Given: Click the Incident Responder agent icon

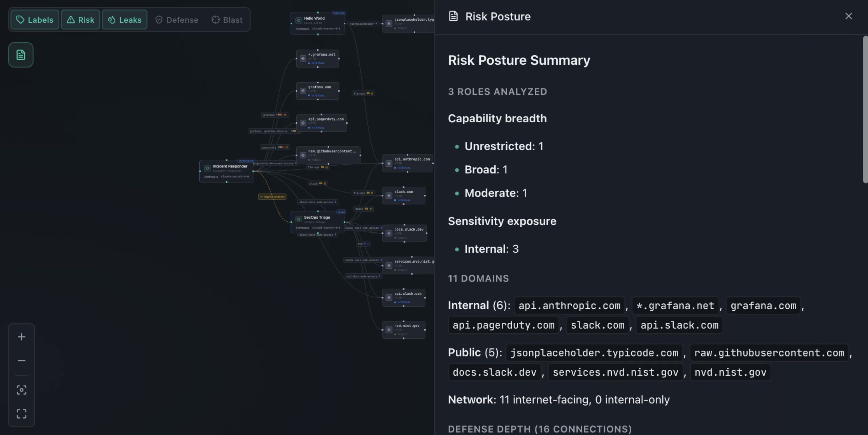Looking at the screenshot, I should [x=207, y=168].
